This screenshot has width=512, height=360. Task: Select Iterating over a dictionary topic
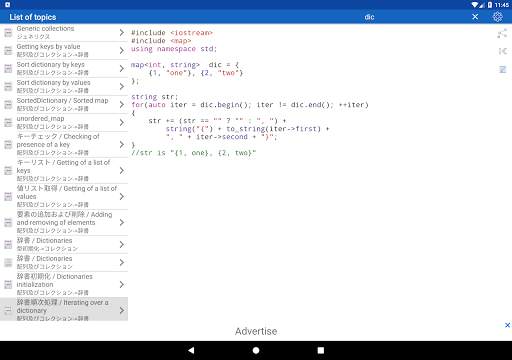64,310
